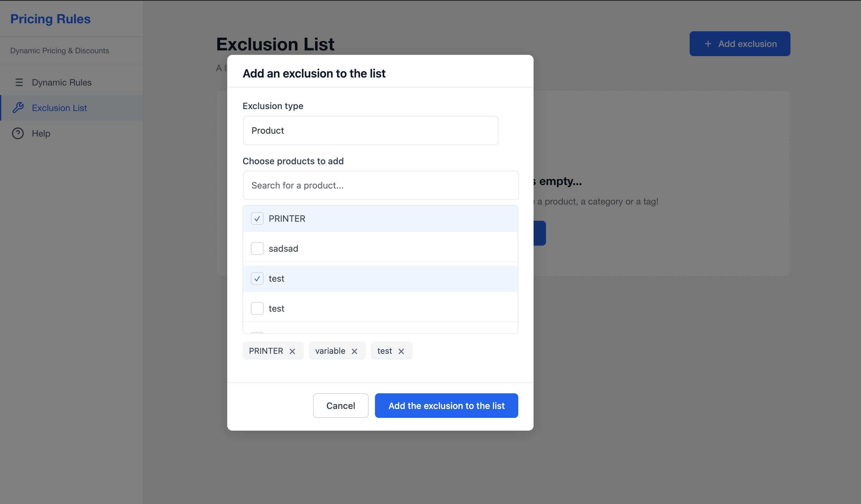Screen dimensions: 861x504
Task: Open the Exclusion type dropdown
Action: click(x=371, y=130)
